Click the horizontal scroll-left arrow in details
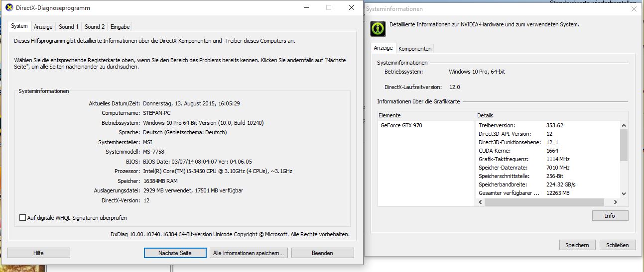The width and height of the screenshot is (644, 272). 481,202
